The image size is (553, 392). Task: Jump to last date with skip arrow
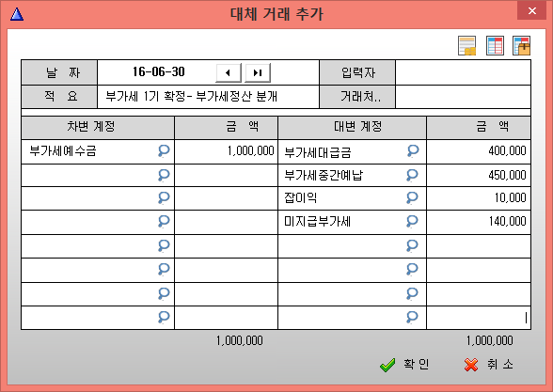[258, 73]
